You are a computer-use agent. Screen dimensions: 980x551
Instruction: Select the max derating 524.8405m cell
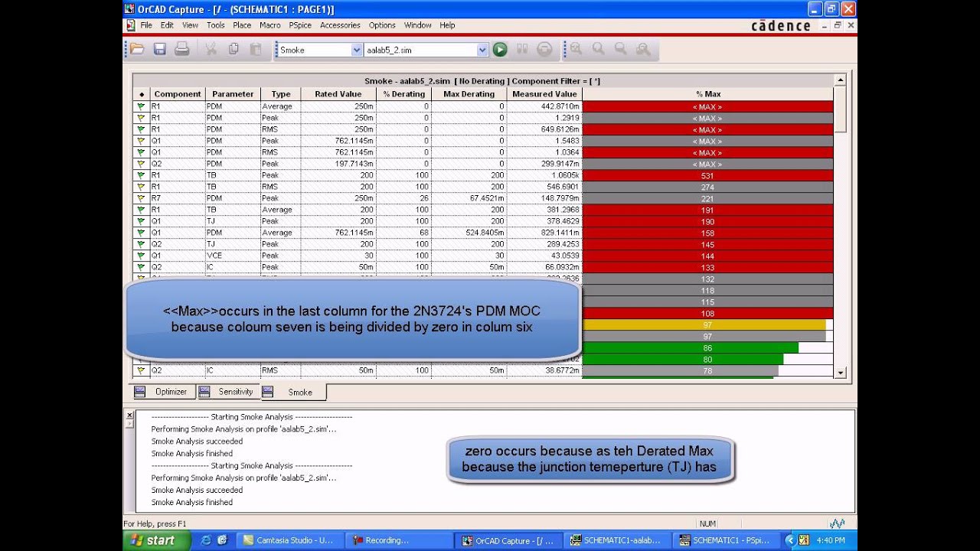(469, 233)
